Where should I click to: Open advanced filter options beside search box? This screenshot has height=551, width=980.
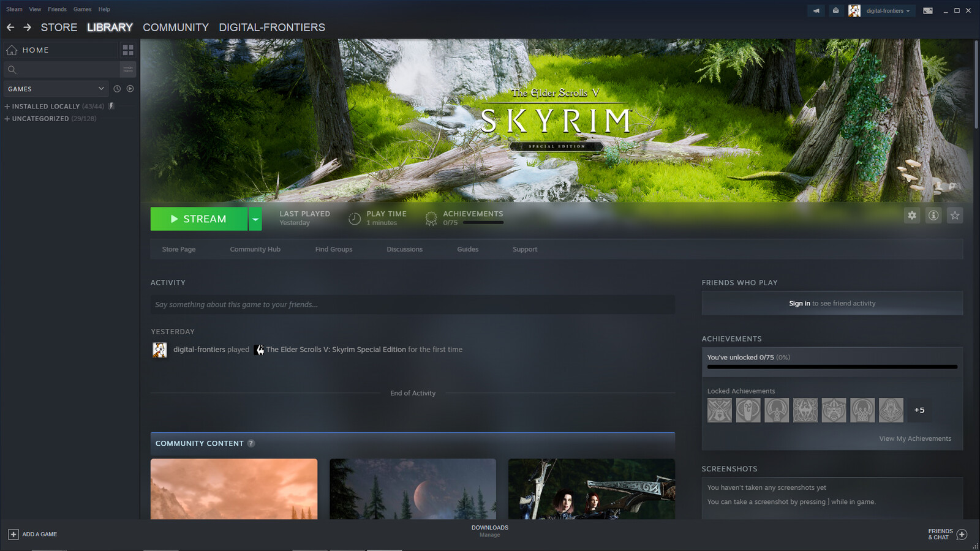tap(127, 69)
